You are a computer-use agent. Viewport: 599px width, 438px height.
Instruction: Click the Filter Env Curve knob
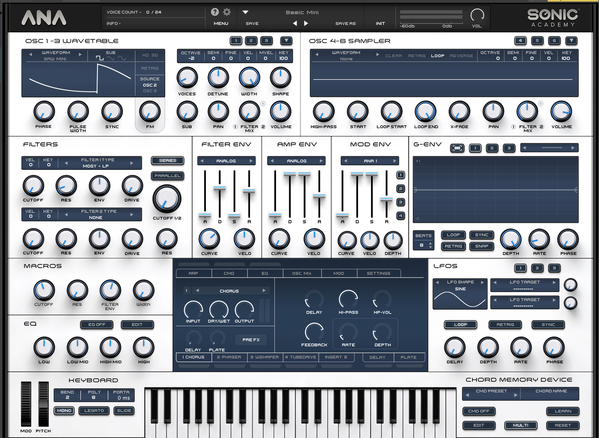tap(209, 239)
